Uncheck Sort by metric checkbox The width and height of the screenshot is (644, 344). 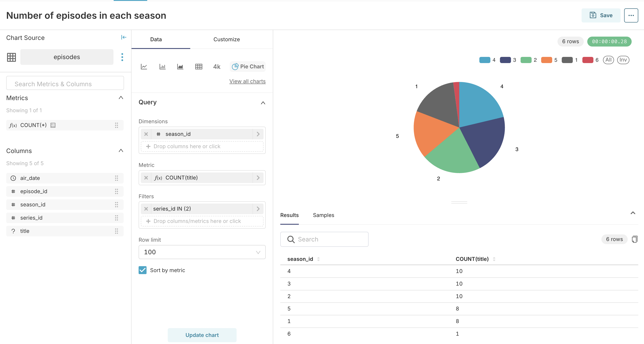point(143,270)
